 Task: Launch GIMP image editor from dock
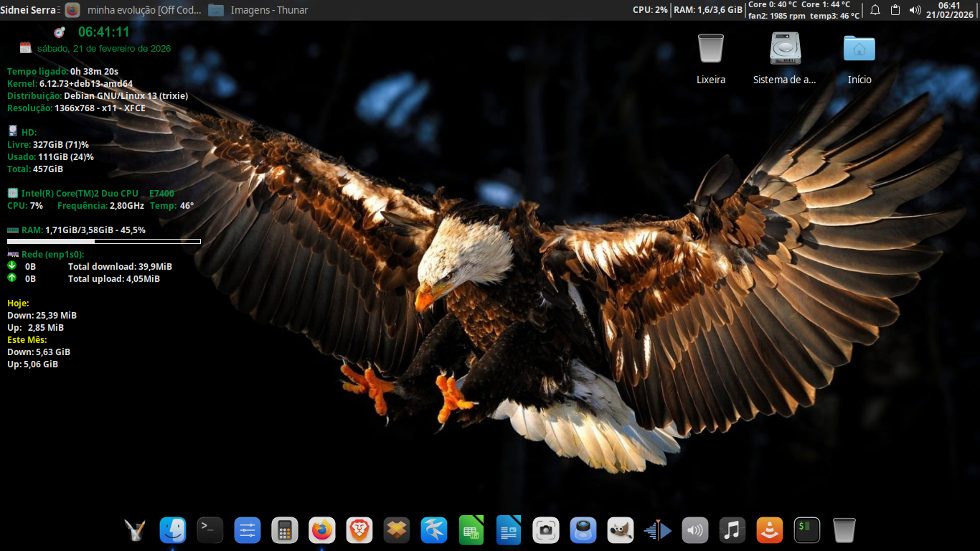click(621, 531)
